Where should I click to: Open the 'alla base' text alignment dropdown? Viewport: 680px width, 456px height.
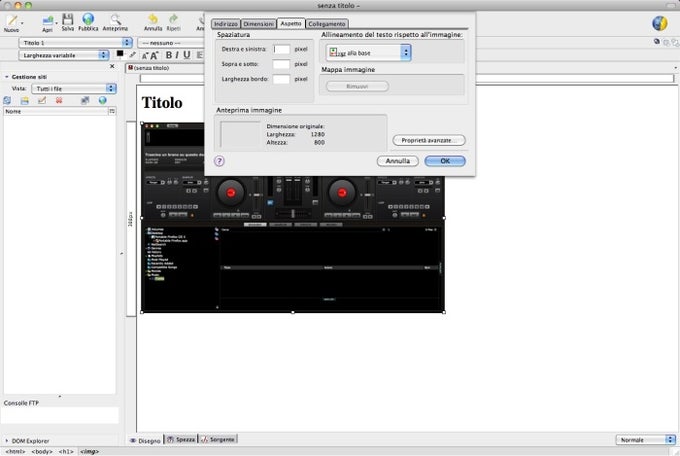coord(369,52)
